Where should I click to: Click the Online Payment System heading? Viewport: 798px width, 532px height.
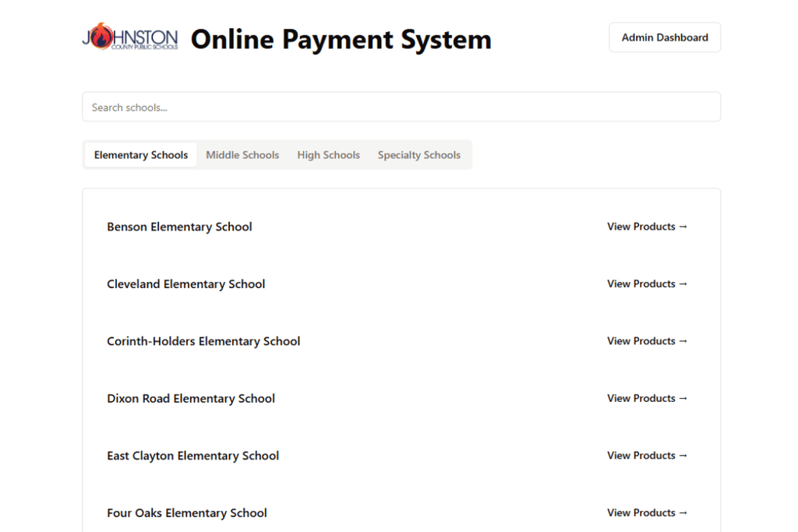(x=341, y=39)
